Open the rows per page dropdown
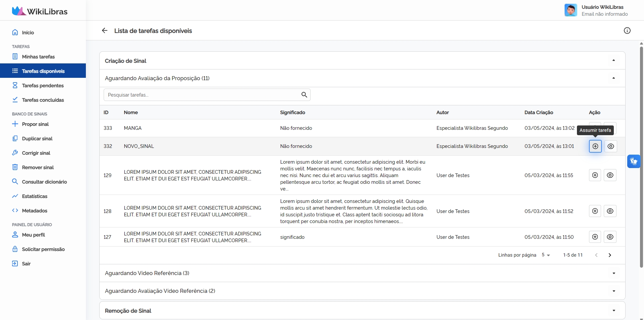644x320 pixels. click(x=546, y=255)
